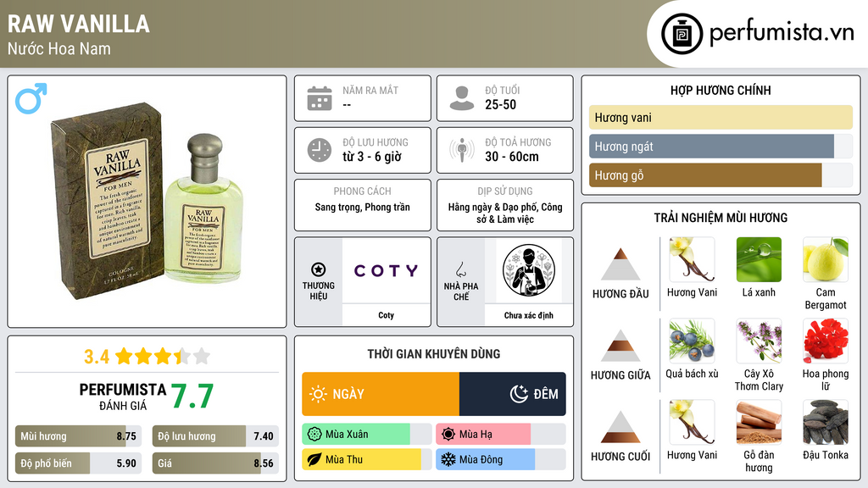Click the Đậu Tonka note image
Screen dimensions: 868x488
coord(826,422)
